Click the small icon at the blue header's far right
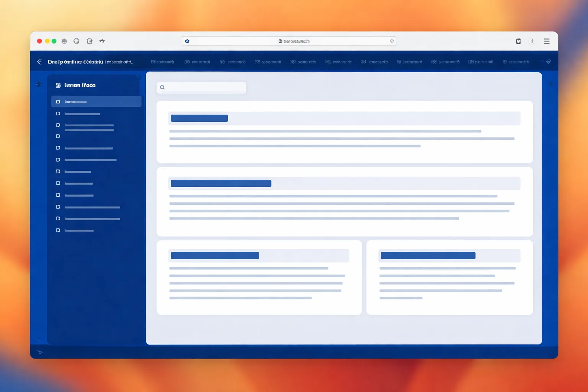 (549, 62)
